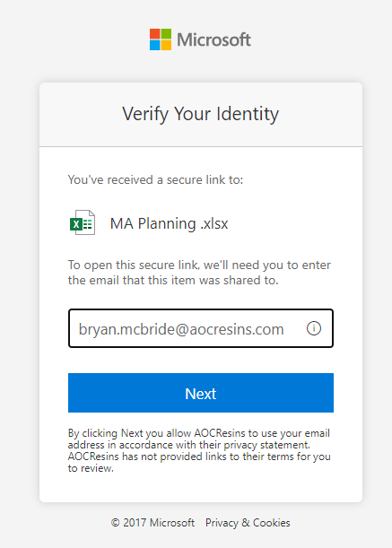Click the "To open this secure link" instructions
The height and width of the screenshot is (548, 392).
199,273
